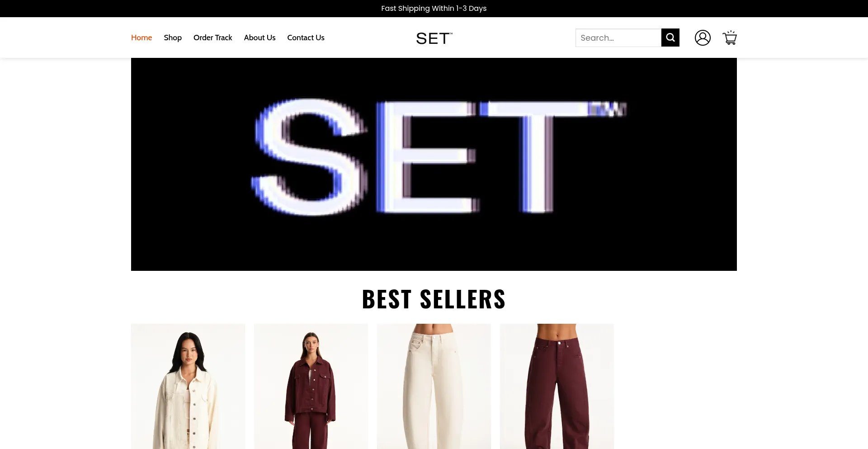Screen dimensions: 868x449
Task: Select Order Track in navigation
Action: pos(212,38)
